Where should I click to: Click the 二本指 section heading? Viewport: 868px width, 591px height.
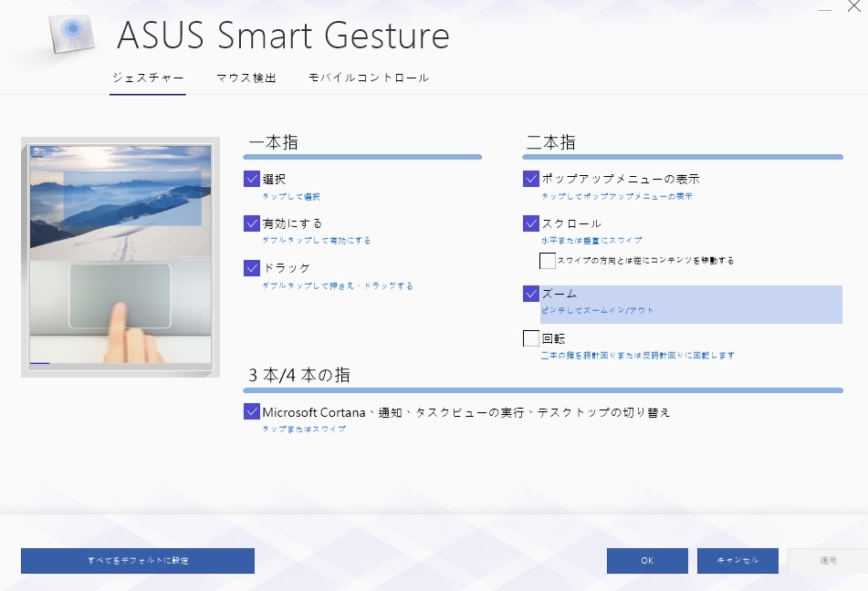[x=550, y=142]
